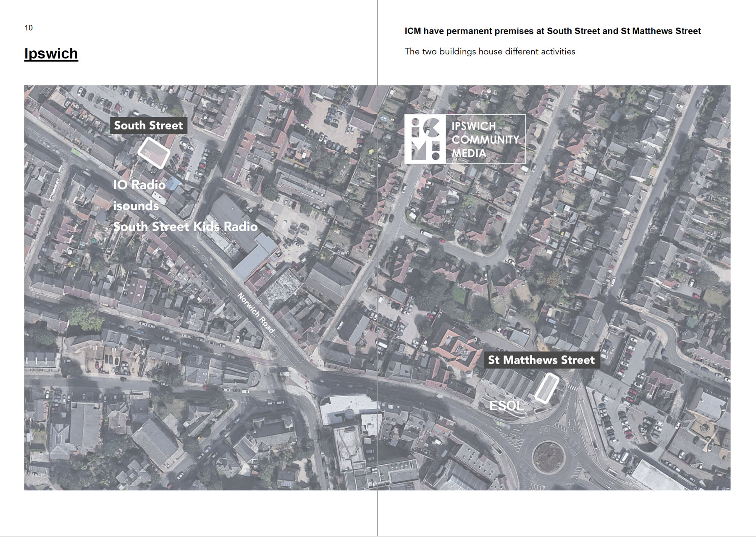Click the orange-roofed courtyard building near St Matthews

coord(457,347)
